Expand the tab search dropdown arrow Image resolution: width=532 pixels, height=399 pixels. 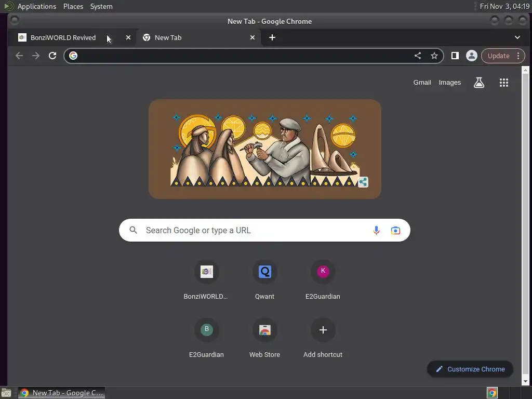(x=517, y=37)
